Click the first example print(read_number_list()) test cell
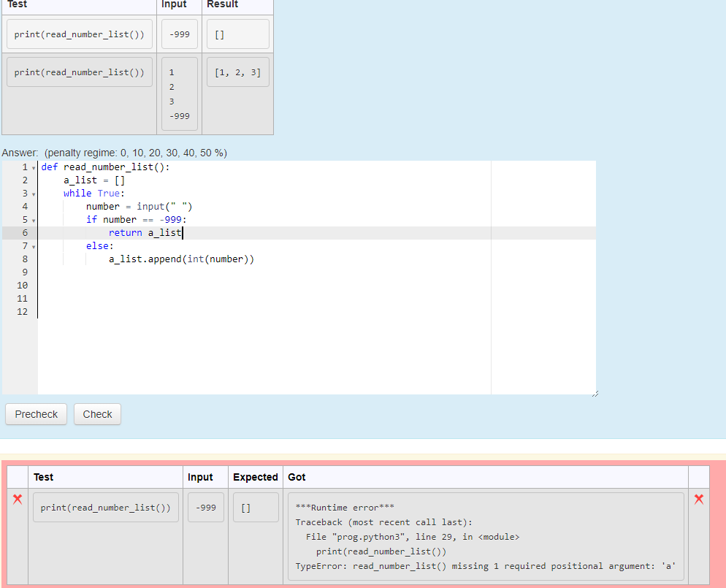Image resolution: width=726 pixels, height=588 pixels. coord(80,34)
